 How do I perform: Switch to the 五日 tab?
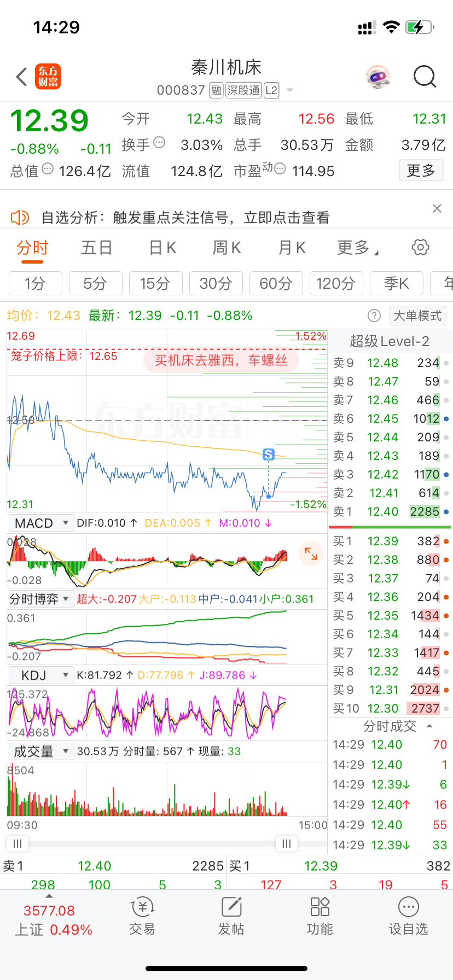[97, 248]
